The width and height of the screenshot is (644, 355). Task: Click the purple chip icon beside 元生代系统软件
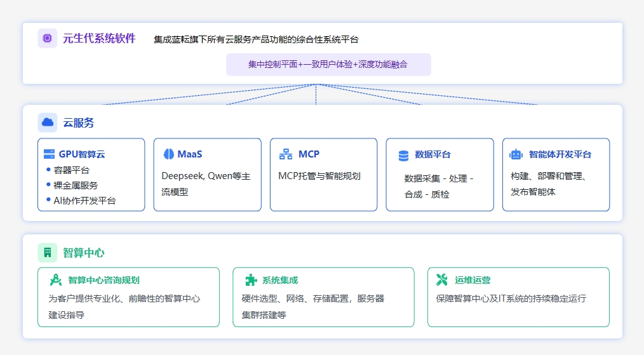pyautogui.click(x=48, y=38)
